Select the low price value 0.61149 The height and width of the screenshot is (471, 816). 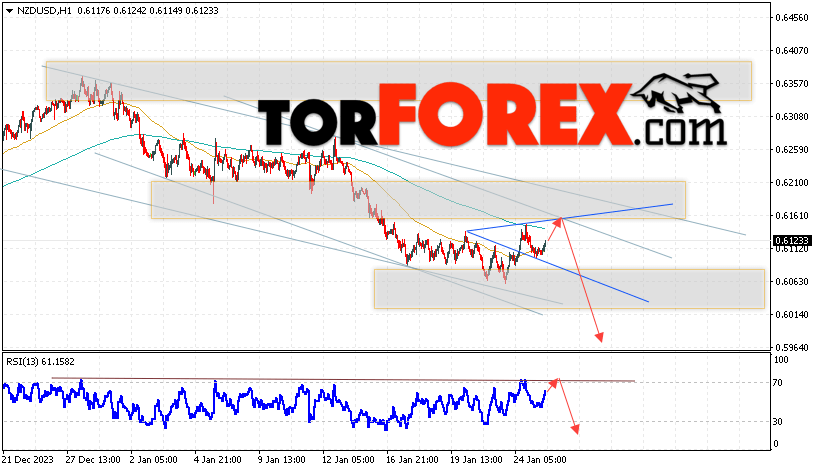(x=166, y=10)
